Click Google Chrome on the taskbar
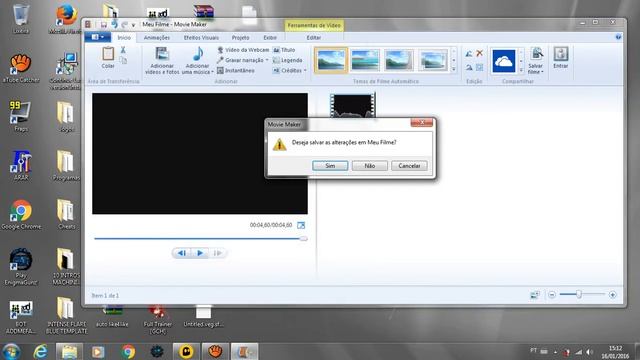The image size is (640, 360). coord(128,351)
